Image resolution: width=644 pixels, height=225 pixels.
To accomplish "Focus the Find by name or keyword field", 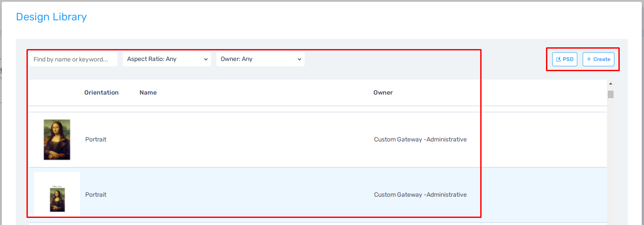I will (73, 59).
